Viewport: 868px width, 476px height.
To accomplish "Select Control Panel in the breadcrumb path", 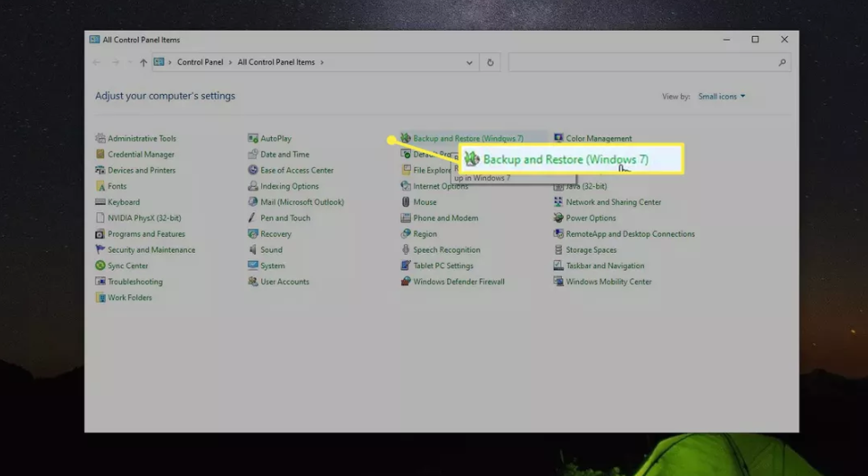I will pos(200,62).
